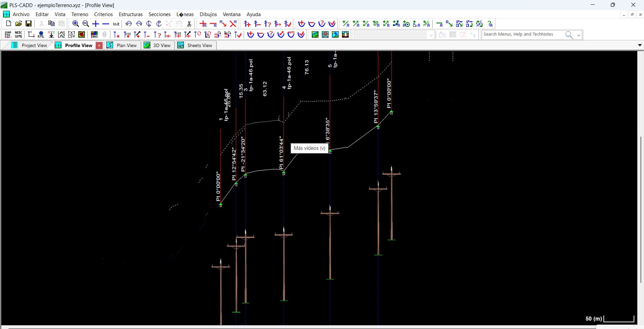This screenshot has width=644, height=329.
Task: Click the Init view button
Action: coord(116,24)
